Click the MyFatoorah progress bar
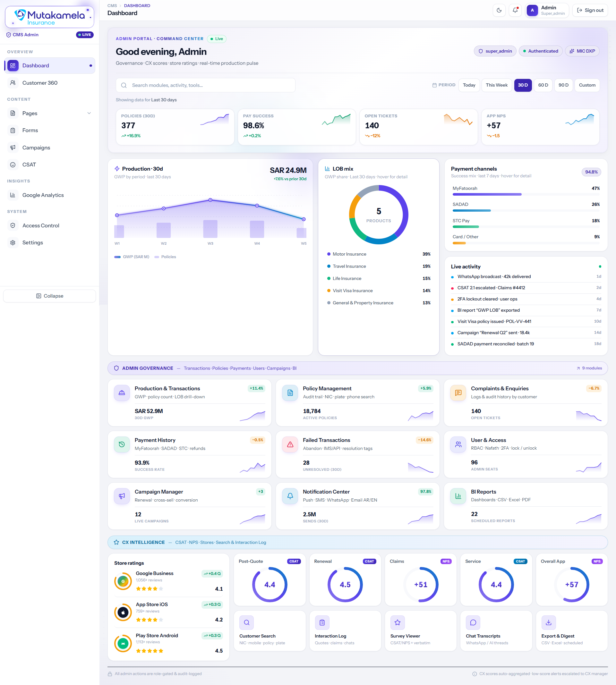 pyautogui.click(x=526, y=195)
